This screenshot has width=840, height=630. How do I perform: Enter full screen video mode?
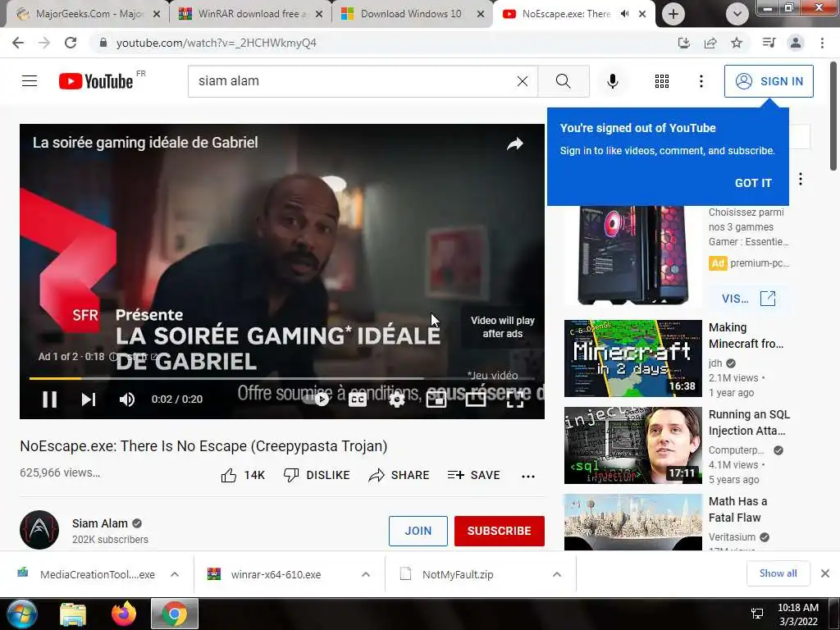click(x=515, y=399)
